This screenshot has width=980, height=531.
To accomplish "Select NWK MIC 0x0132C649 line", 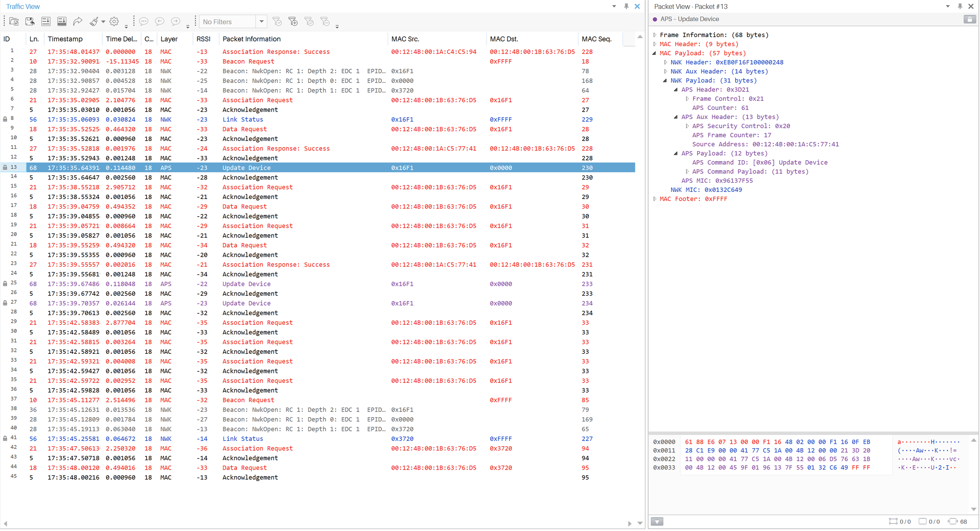I will click(706, 190).
